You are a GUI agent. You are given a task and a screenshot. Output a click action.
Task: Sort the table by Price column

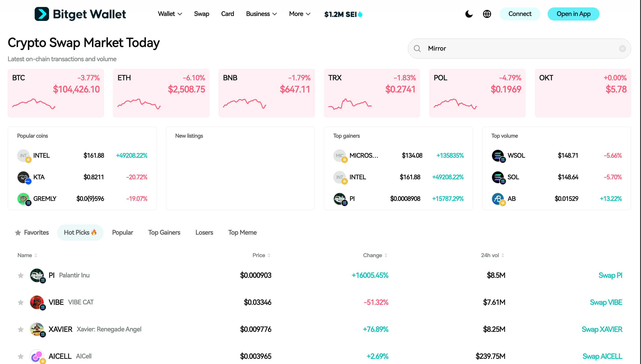click(x=261, y=255)
